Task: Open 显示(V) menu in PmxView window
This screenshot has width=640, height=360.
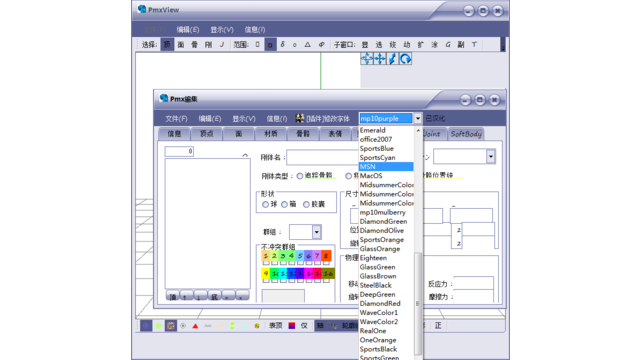Action: click(222, 29)
